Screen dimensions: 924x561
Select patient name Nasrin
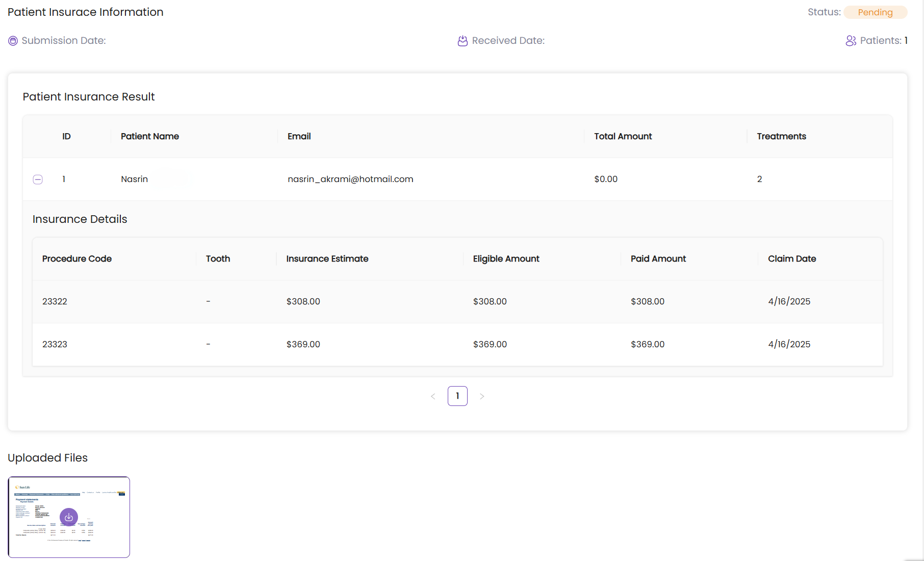(x=135, y=179)
